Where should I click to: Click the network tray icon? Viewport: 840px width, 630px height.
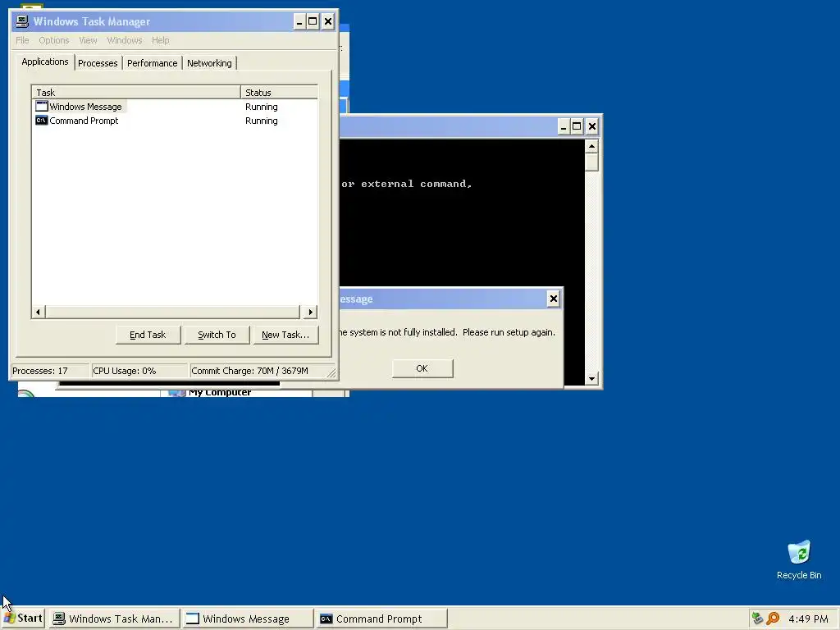[x=757, y=619]
